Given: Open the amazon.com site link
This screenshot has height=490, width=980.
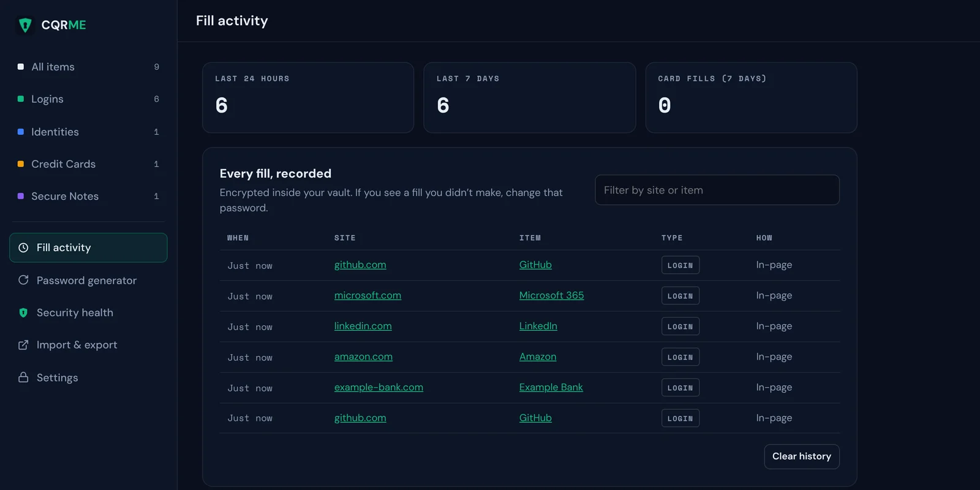Looking at the screenshot, I should pos(363,356).
